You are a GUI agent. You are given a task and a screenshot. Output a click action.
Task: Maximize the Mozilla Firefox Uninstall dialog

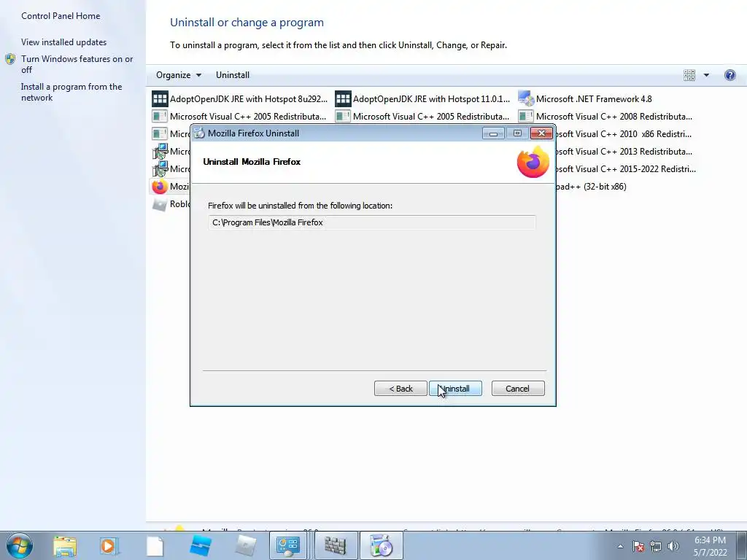click(x=517, y=133)
